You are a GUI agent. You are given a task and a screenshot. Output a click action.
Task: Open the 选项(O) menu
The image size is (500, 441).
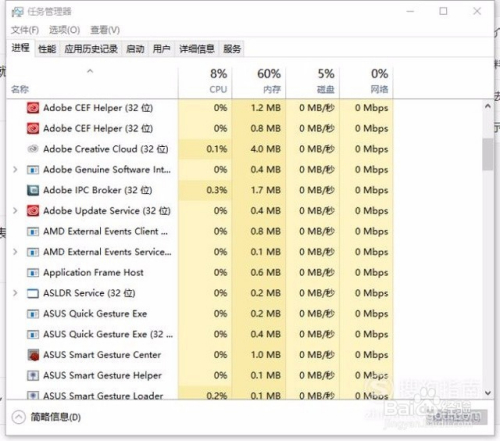tap(65, 30)
